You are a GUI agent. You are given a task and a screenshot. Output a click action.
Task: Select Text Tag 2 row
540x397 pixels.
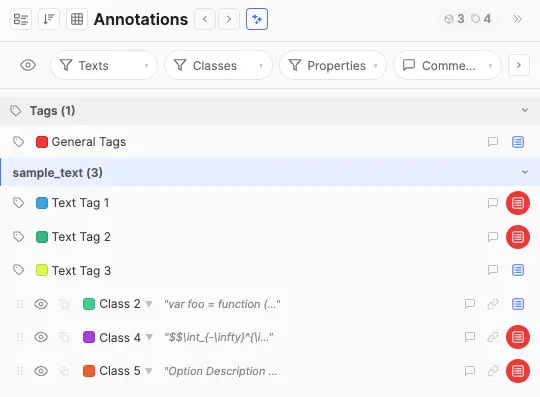click(x=270, y=237)
